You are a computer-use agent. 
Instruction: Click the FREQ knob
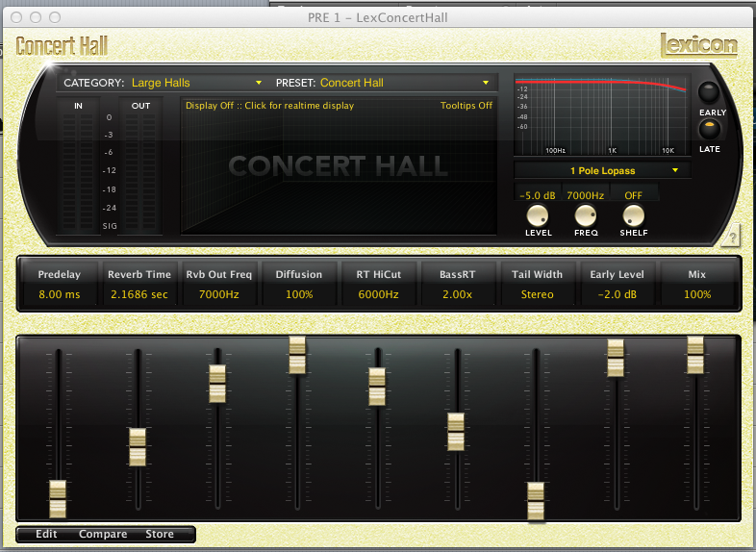pos(586,215)
